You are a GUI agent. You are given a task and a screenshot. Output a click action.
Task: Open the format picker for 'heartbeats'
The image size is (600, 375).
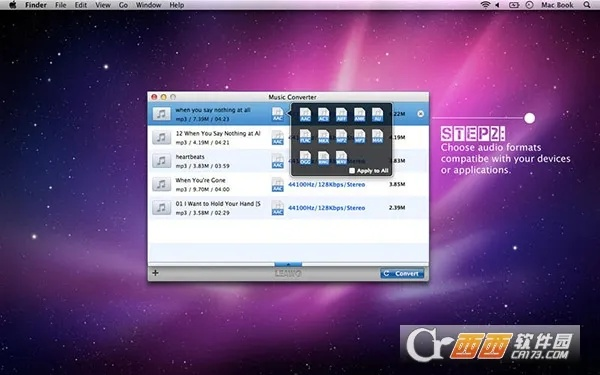tap(277, 161)
